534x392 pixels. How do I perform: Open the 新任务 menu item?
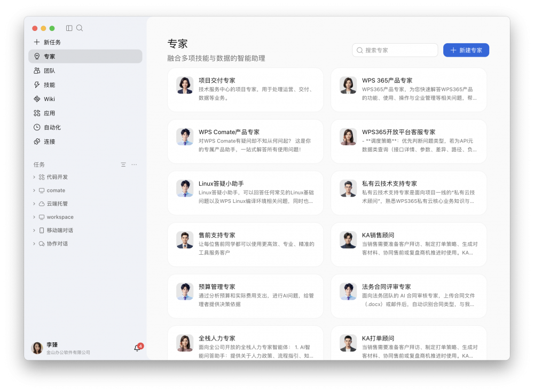pyautogui.click(x=85, y=42)
